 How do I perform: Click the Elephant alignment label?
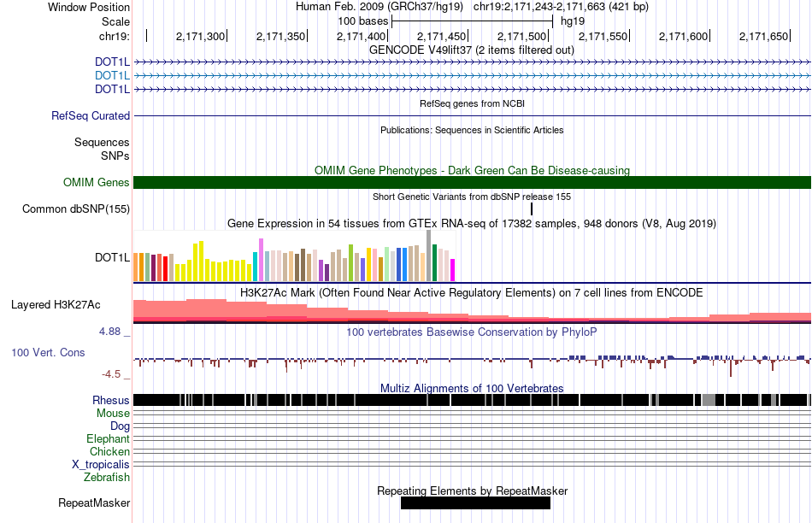pyautogui.click(x=108, y=439)
